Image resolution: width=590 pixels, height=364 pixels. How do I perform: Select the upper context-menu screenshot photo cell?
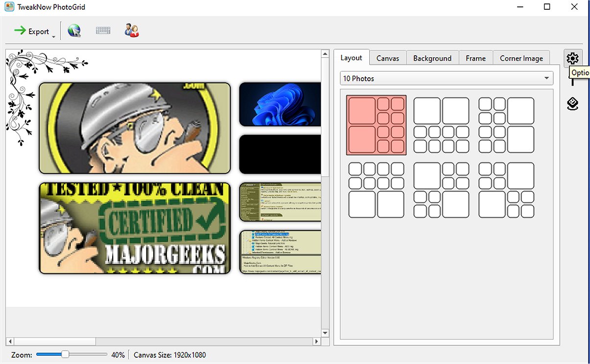[280, 202]
